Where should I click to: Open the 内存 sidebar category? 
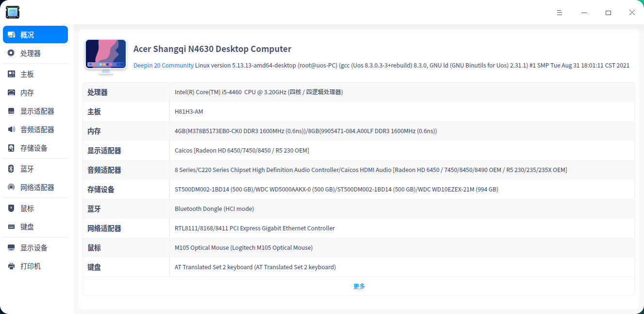point(35,92)
